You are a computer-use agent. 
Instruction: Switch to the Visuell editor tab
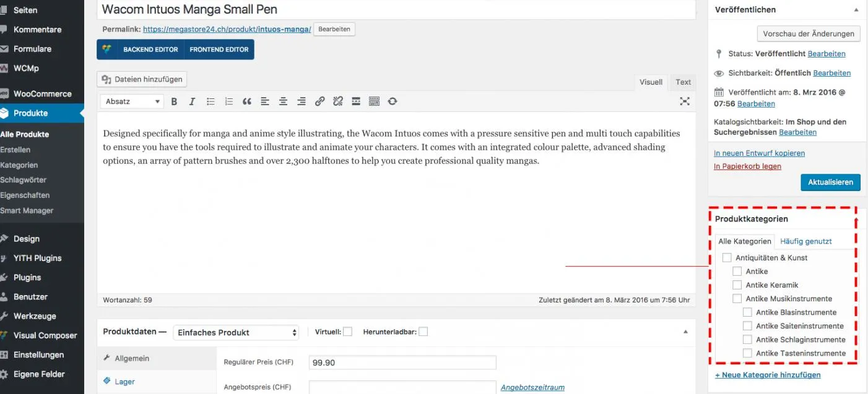click(651, 82)
